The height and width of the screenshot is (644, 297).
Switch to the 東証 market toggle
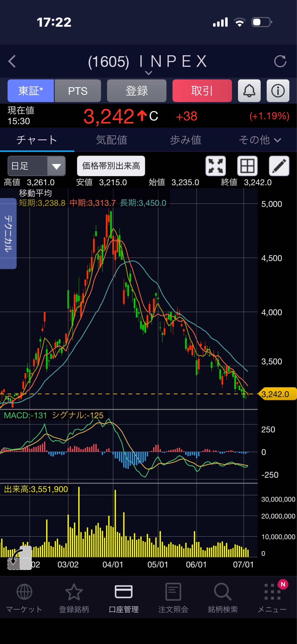pyautogui.click(x=31, y=91)
